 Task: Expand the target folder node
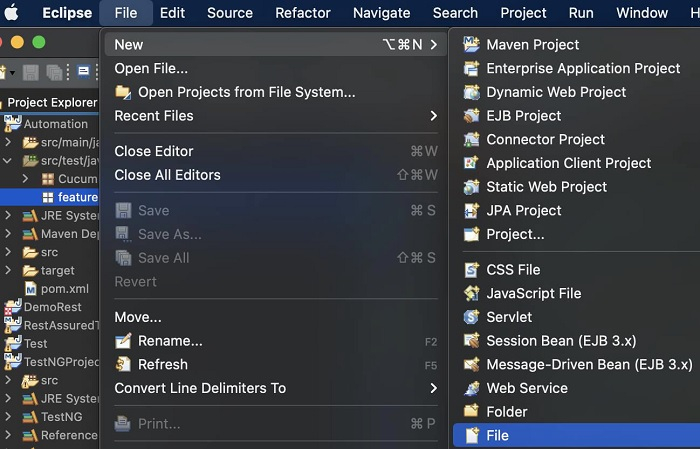pos(9,270)
